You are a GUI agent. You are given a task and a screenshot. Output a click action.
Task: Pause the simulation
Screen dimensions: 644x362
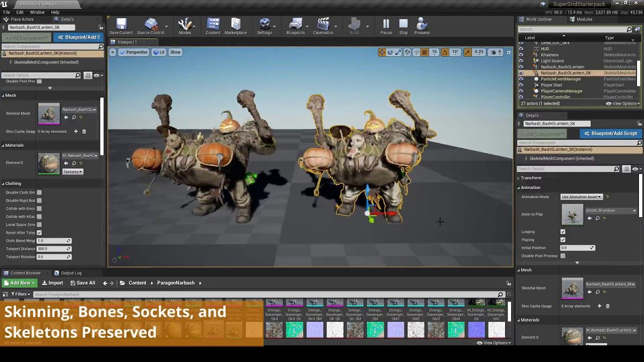coord(386,26)
